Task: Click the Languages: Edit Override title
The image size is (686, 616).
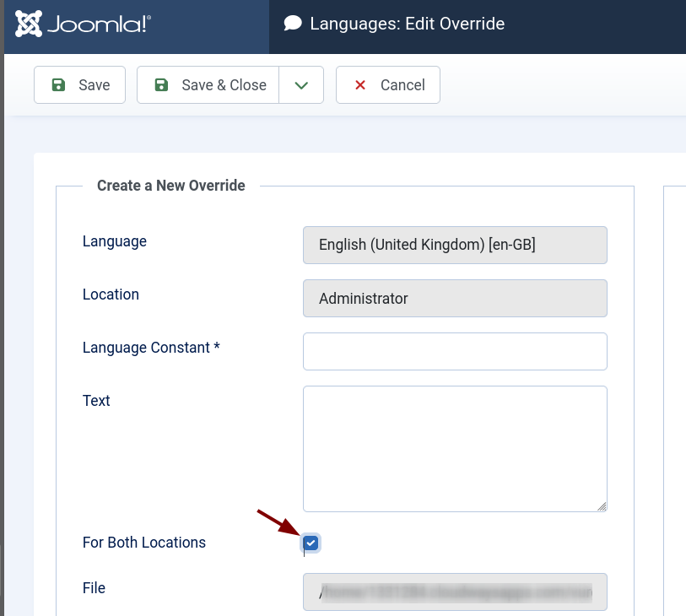Action: pyautogui.click(x=407, y=24)
